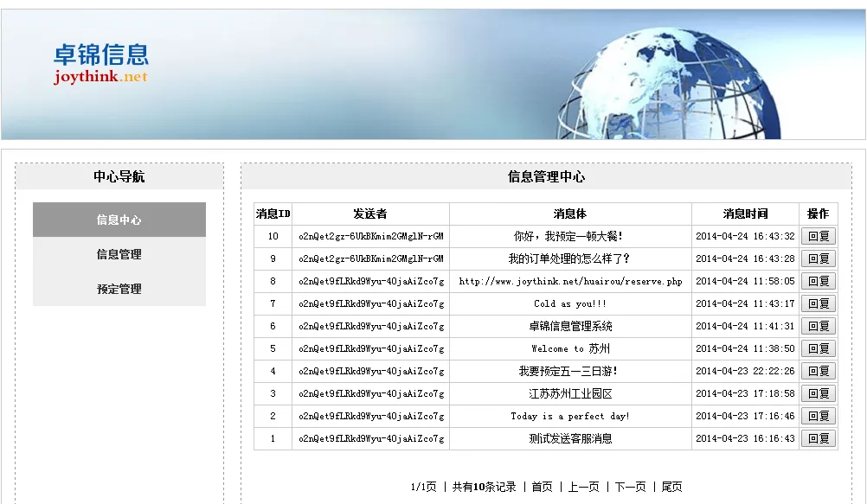Image resolution: width=867 pixels, height=504 pixels.
Task: Click the joythink.net/huairou/reserve.php URL message
Action: tap(570, 281)
